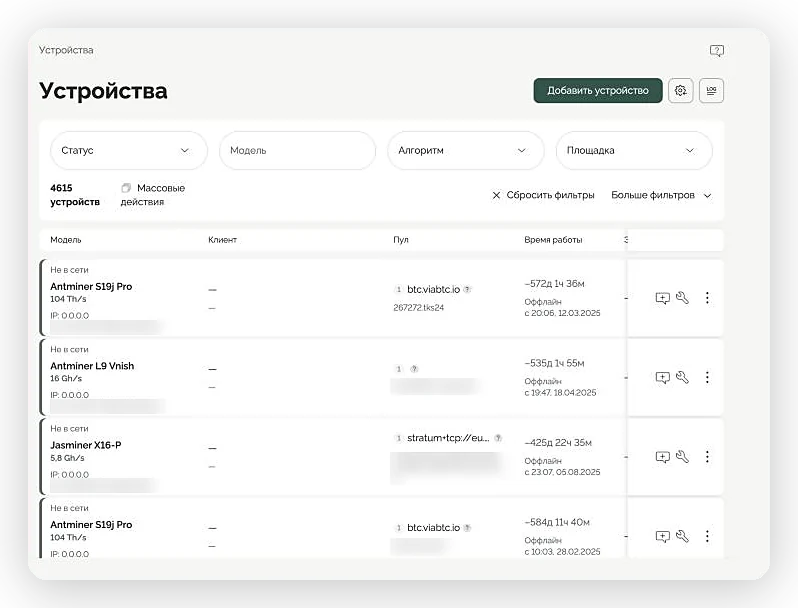The width and height of the screenshot is (798, 608).
Task: Click the 'Пул' column header
Action: coord(401,240)
